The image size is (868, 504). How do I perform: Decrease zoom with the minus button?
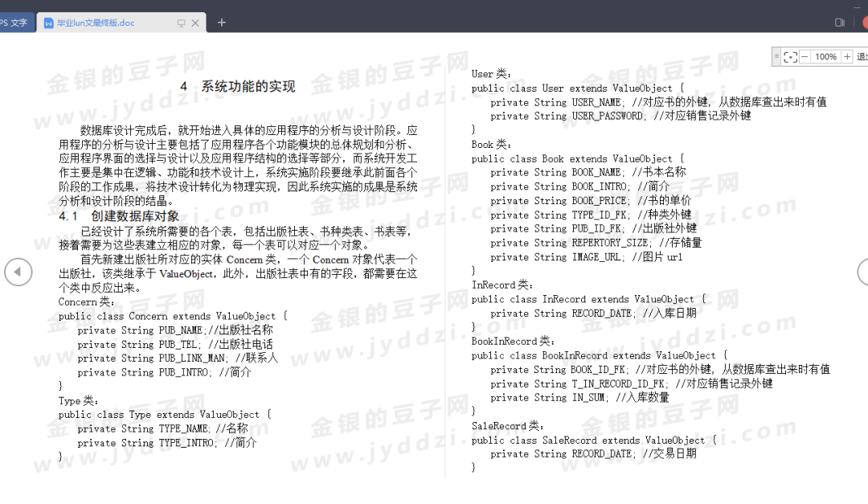pyautogui.click(x=805, y=56)
